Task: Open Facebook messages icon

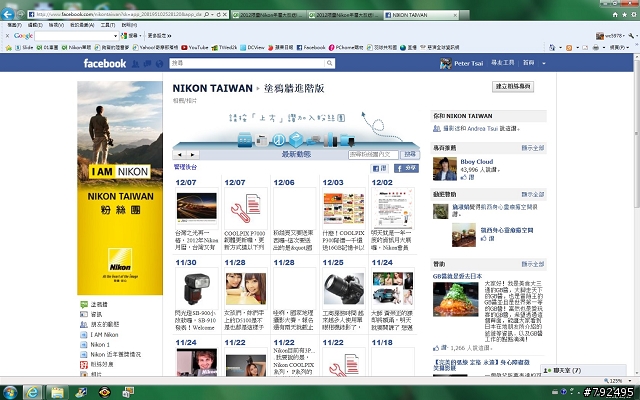Action: (x=147, y=64)
